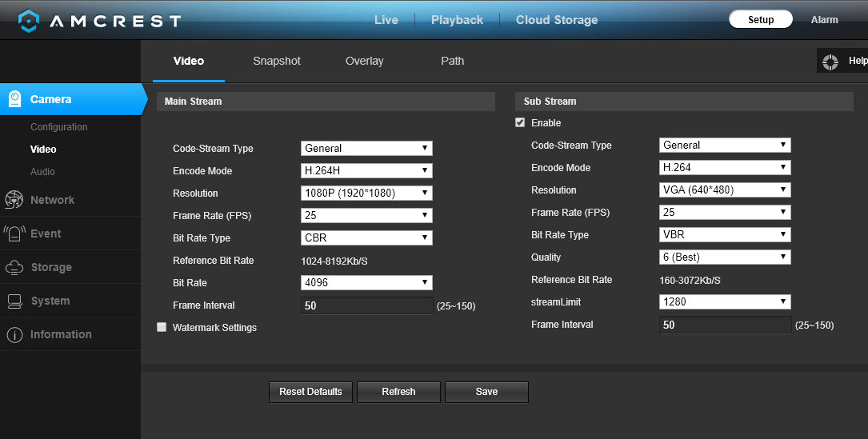Image resolution: width=868 pixels, height=439 pixels.
Task: Open Sub Stream Bit Rate Type VBR dropdown
Action: [725, 235]
